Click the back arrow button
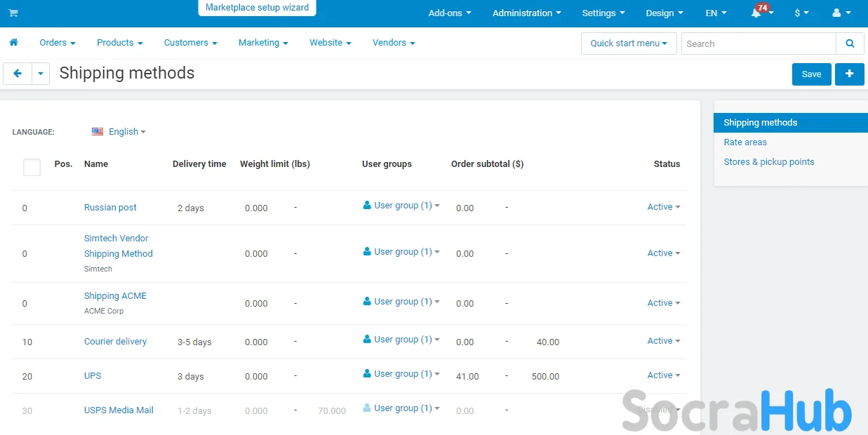This screenshot has height=435, width=868. 18,74
